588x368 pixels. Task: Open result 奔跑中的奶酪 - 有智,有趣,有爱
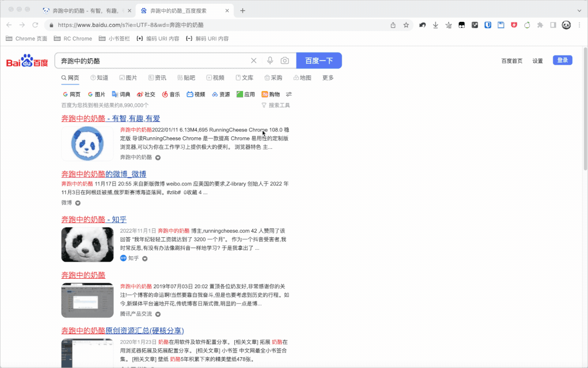tap(111, 118)
